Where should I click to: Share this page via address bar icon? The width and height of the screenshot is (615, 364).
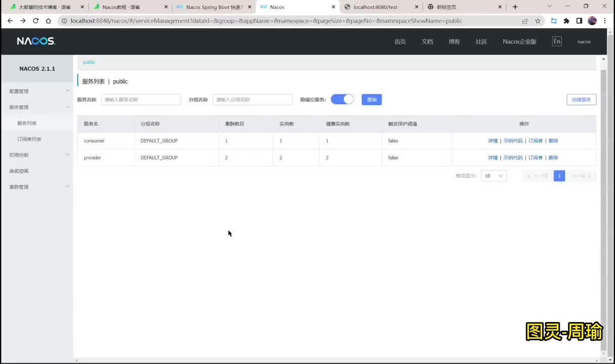tap(525, 21)
